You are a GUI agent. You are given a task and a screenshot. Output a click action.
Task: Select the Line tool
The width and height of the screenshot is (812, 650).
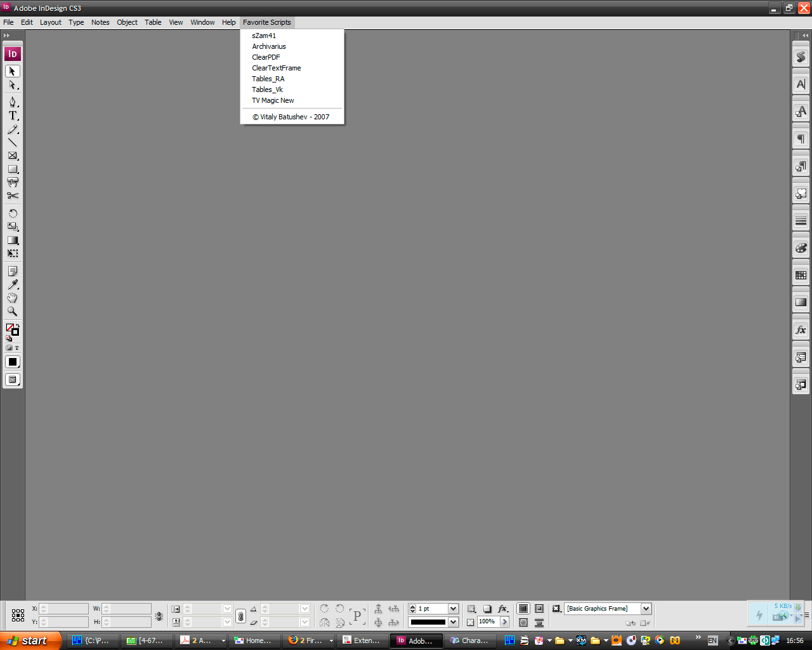click(x=12, y=142)
